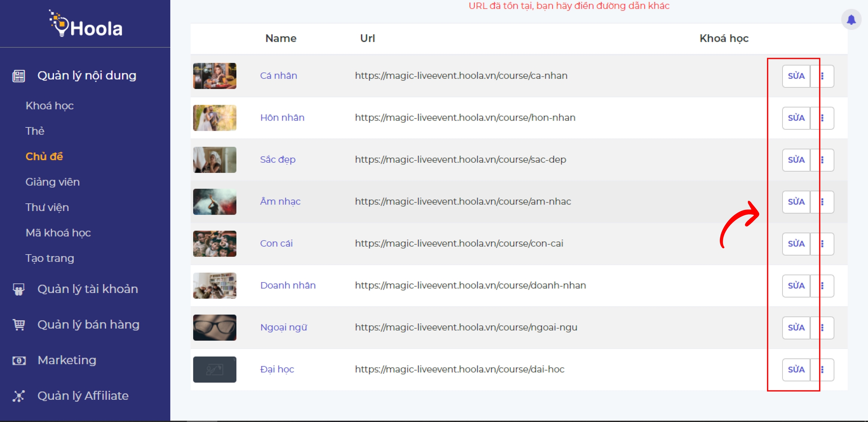868x422 pixels.
Task: Click the shopping cart icon
Action: click(x=18, y=325)
